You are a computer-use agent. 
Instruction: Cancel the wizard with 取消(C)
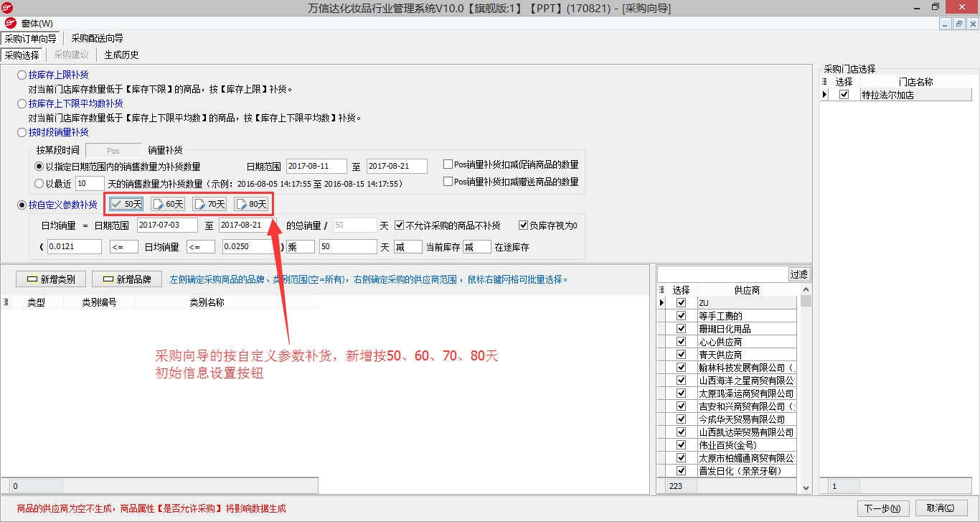[941, 508]
